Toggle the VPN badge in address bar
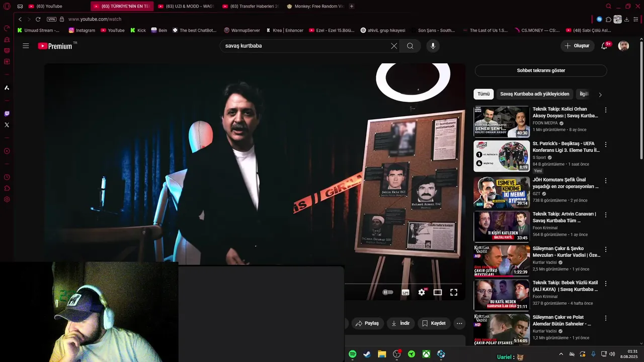The height and width of the screenshot is (362, 644). 51,19
